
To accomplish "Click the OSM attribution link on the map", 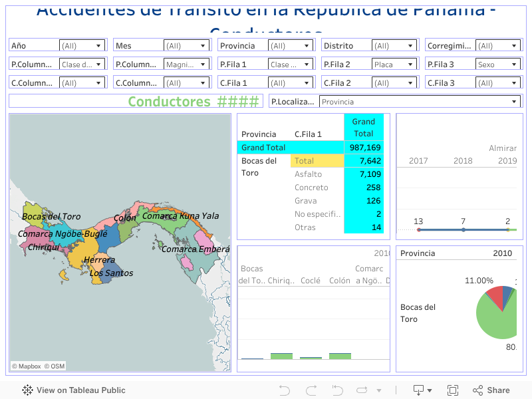I will click(x=58, y=366).
